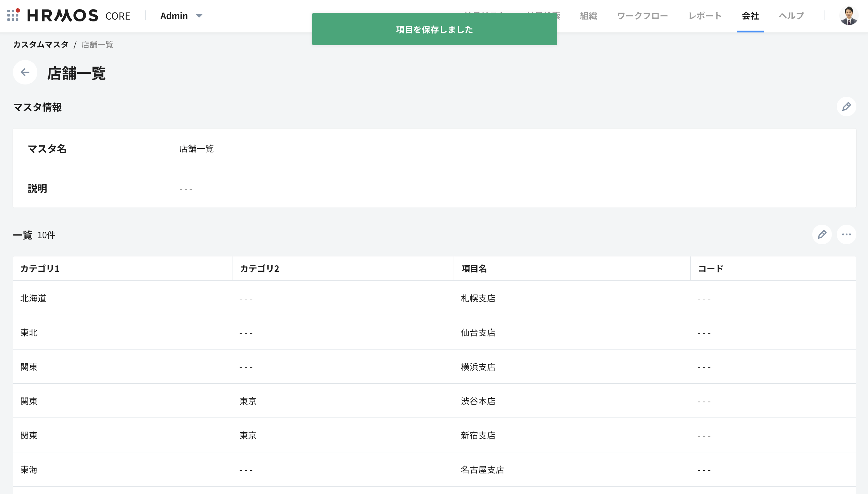Image resolution: width=868 pixels, height=494 pixels.
Task: Navigate to カスタムマスタ breadcrumb link
Action: [x=40, y=44]
